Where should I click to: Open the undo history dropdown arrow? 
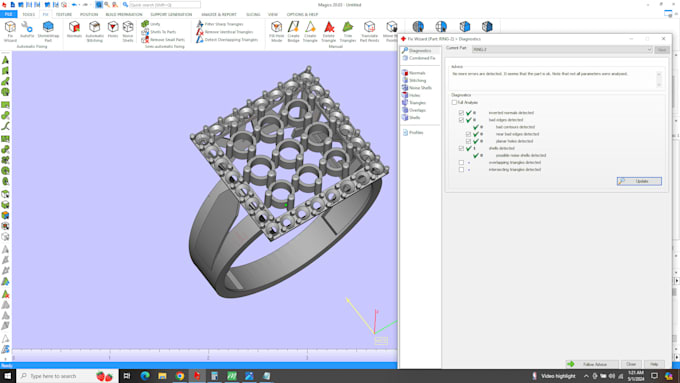79,5
